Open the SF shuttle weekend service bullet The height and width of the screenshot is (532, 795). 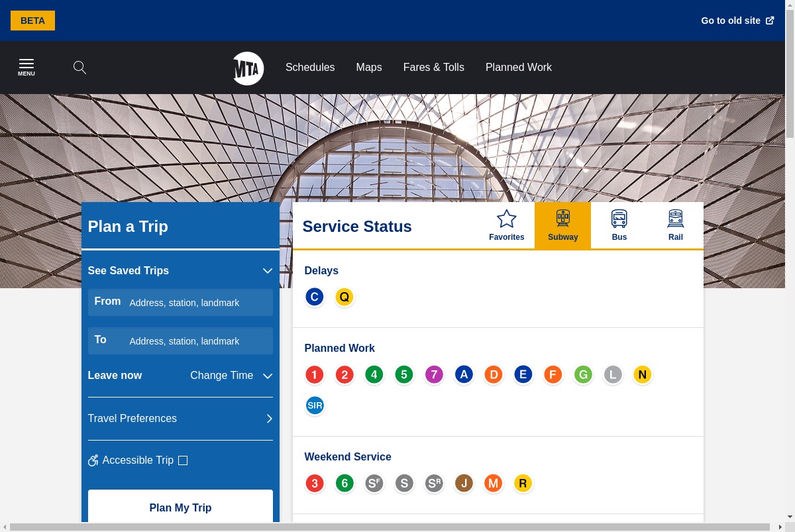click(x=374, y=484)
